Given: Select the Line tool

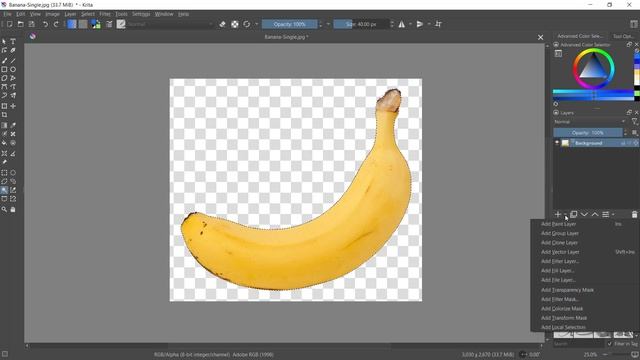Looking at the screenshot, I should (x=13, y=60).
